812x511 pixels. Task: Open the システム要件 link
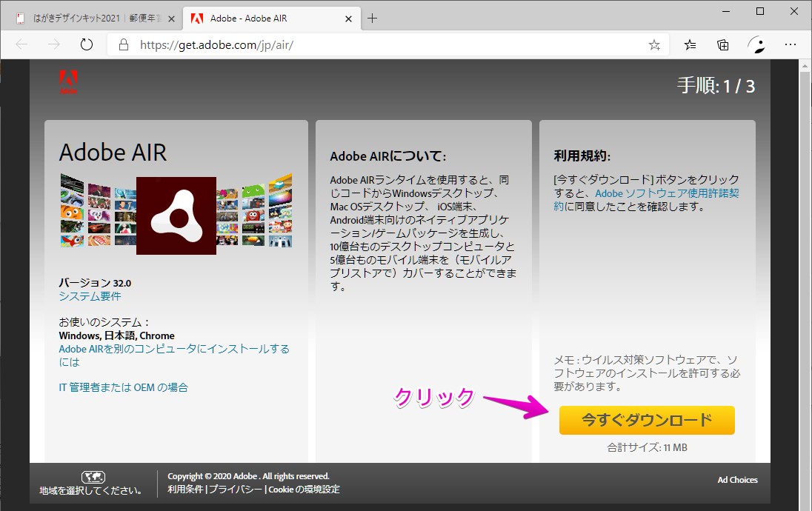click(90, 296)
